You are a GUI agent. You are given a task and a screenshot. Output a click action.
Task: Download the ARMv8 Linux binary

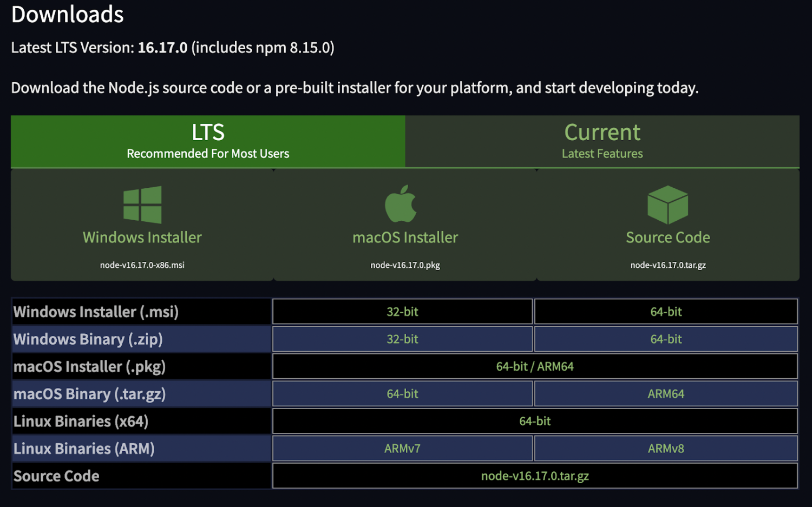tap(665, 449)
